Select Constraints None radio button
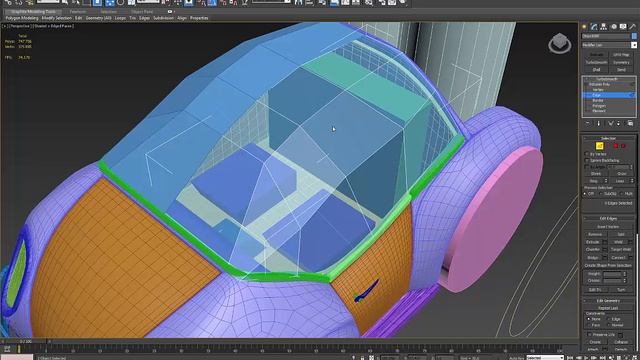 coord(589,319)
